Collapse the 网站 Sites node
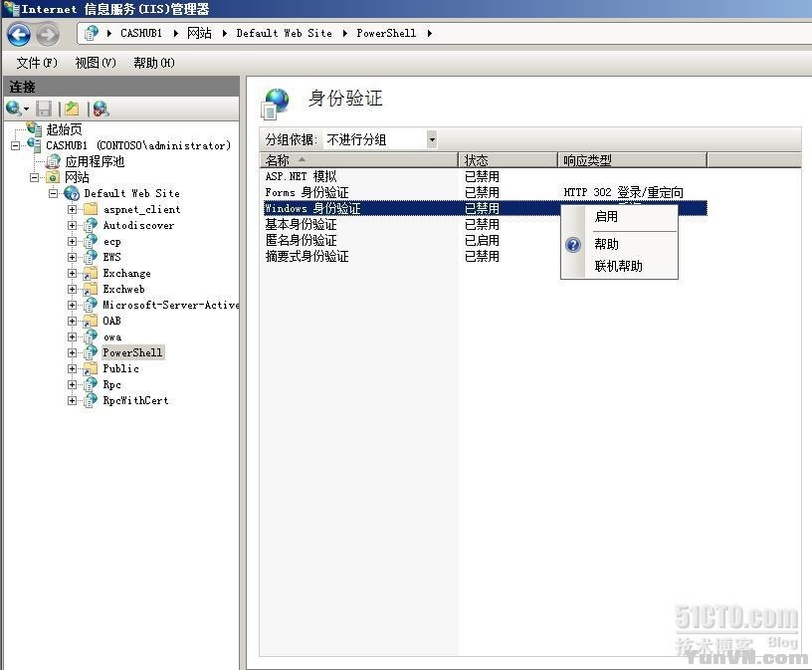The image size is (812, 670). click(x=34, y=178)
